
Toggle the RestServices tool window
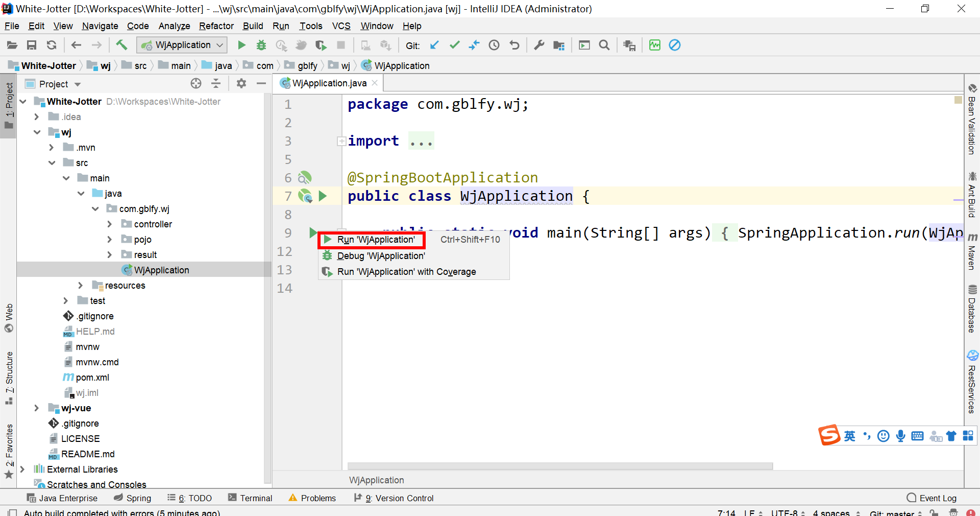coord(972,382)
